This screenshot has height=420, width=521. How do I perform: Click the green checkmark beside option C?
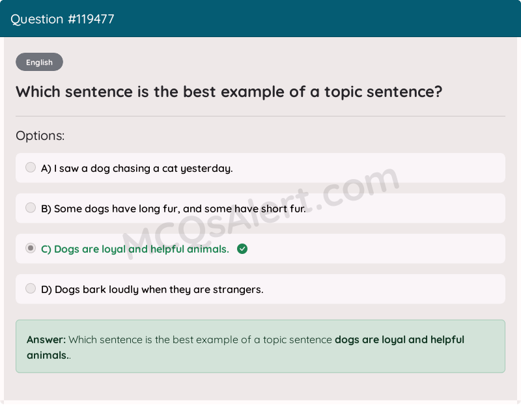(x=242, y=249)
